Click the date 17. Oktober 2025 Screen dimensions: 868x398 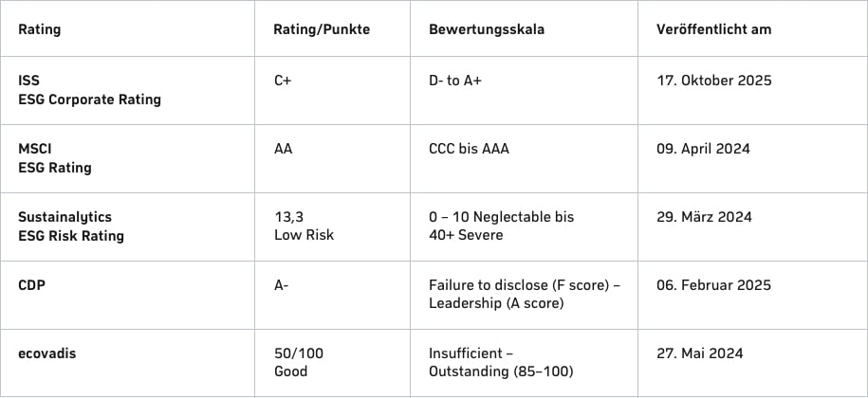tap(713, 81)
